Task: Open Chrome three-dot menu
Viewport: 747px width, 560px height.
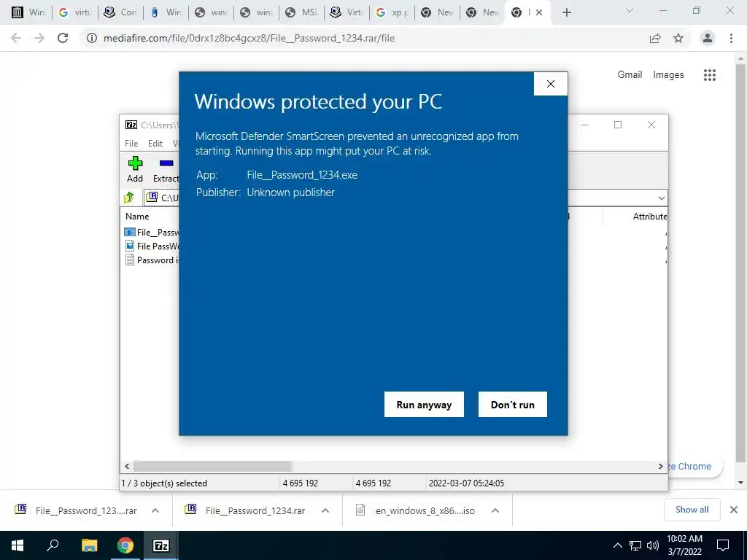Action: pyautogui.click(x=731, y=38)
